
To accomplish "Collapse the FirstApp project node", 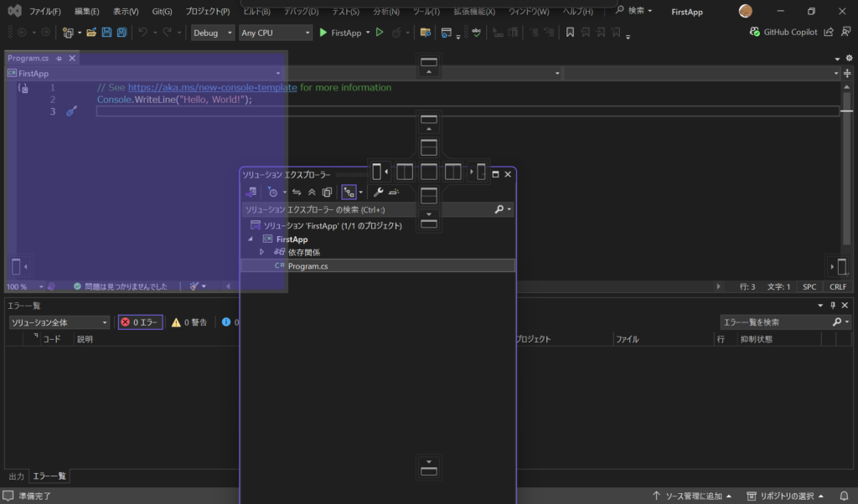I will click(x=251, y=239).
